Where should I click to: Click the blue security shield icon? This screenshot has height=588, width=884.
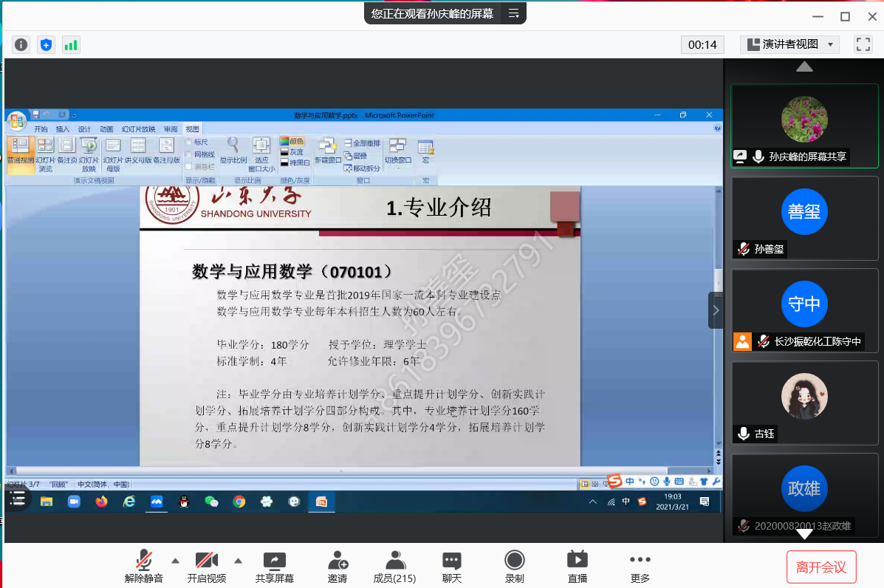tap(47, 45)
